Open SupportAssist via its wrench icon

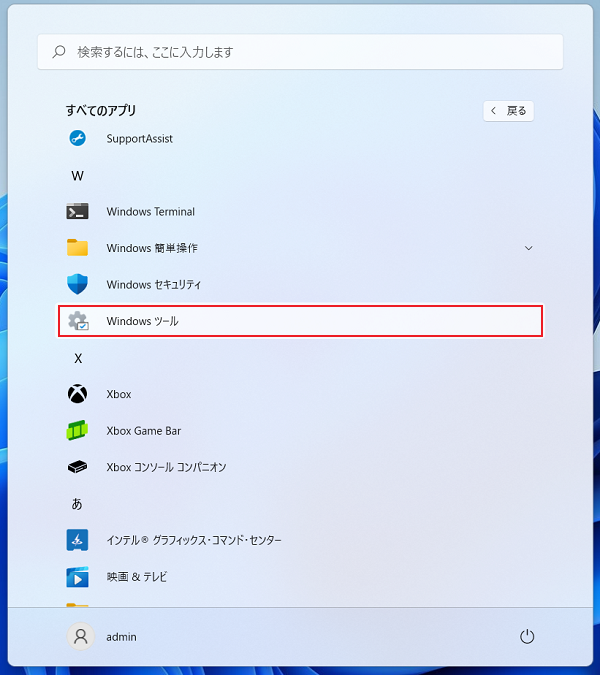[x=77, y=139]
